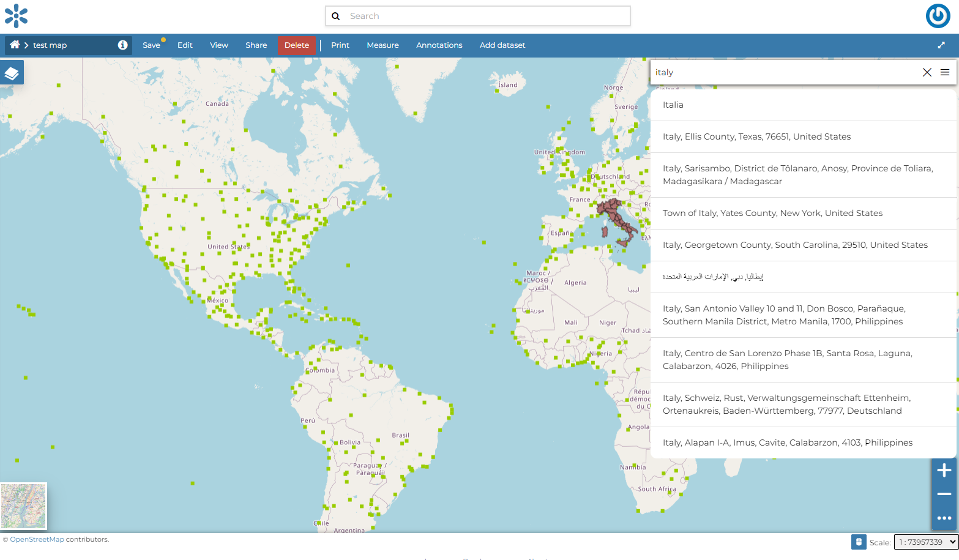Open the OpenStreetMap attribution link
Viewport: 959px width, 560px height.
click(37, 539)
